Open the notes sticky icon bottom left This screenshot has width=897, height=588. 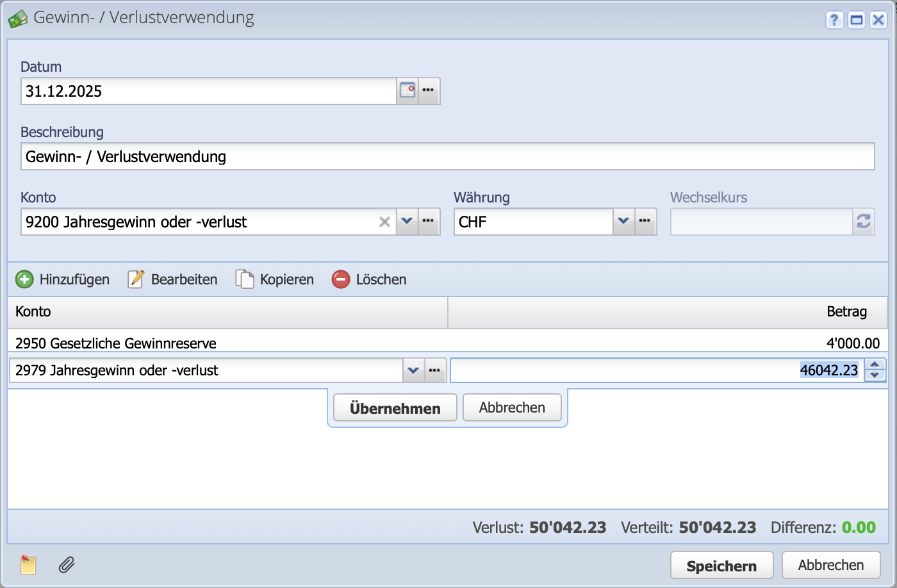click(28, 566)
